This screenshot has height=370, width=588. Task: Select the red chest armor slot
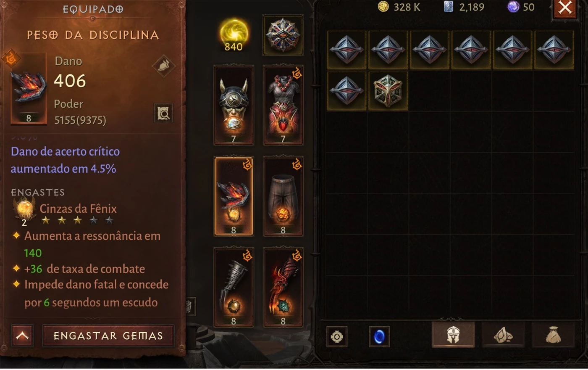[x=283, y=105]
